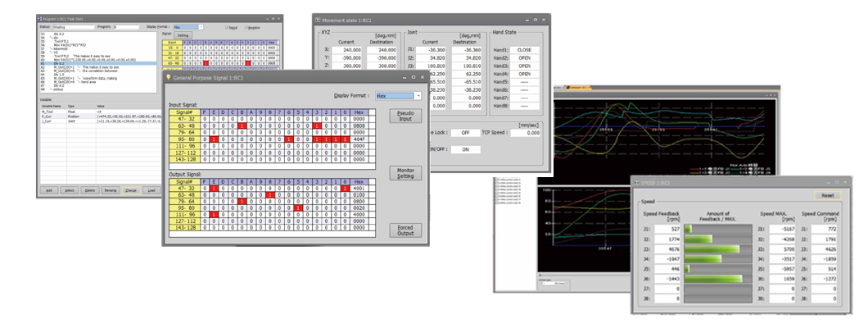Click the Delete variable button
This screenshot has width=868, height=328.
(x=90, y=189)
